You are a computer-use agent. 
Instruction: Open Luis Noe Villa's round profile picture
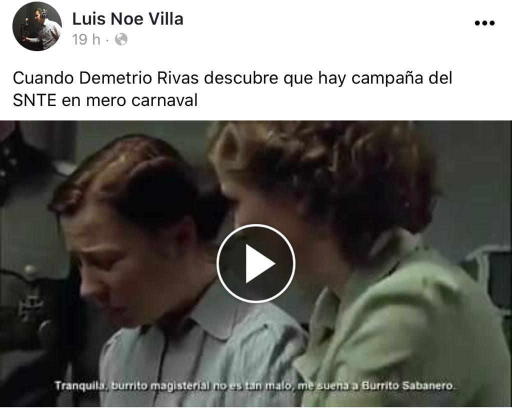point(37,26)
